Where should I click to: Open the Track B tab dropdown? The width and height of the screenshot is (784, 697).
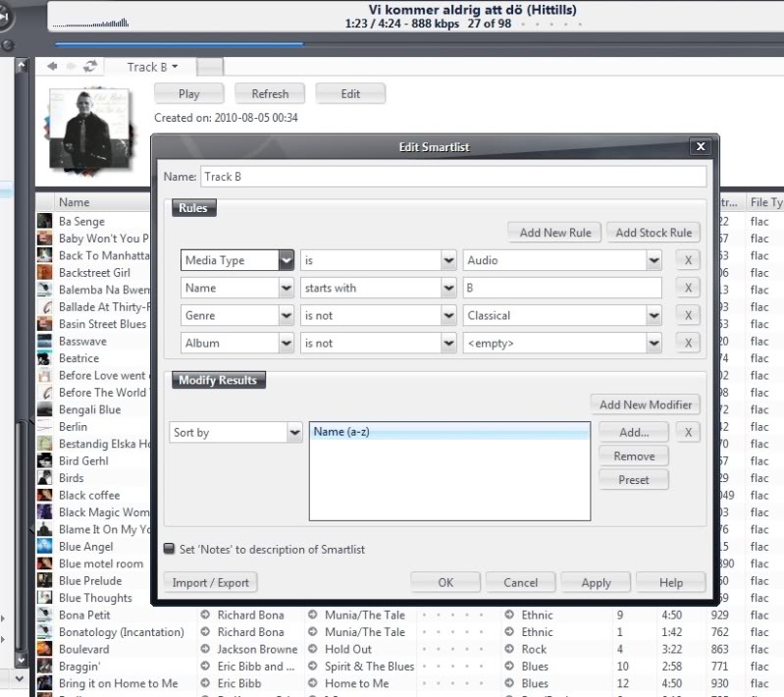coord(175,67)
